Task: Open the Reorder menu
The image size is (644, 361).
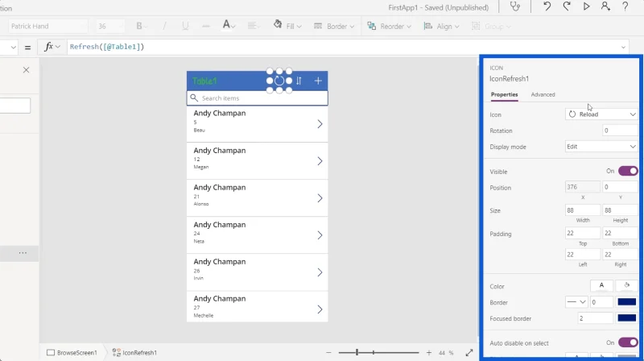Action: [x=390, y=26]
